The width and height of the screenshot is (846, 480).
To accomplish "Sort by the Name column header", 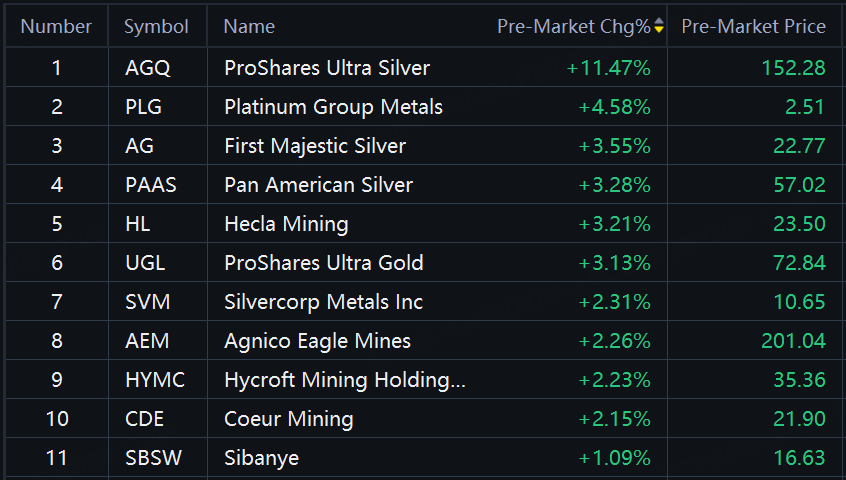I will pos(249,27).
